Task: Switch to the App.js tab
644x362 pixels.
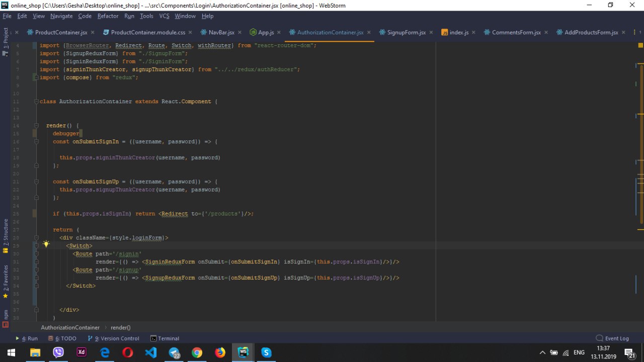Action: [266, 32]
